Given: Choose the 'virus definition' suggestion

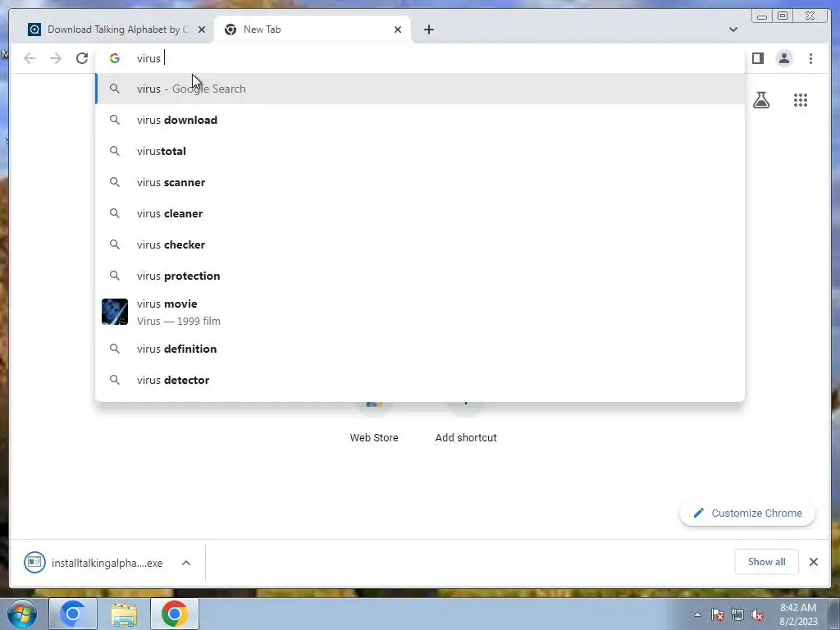Looking at the screenshot, I should click(420, 349).
